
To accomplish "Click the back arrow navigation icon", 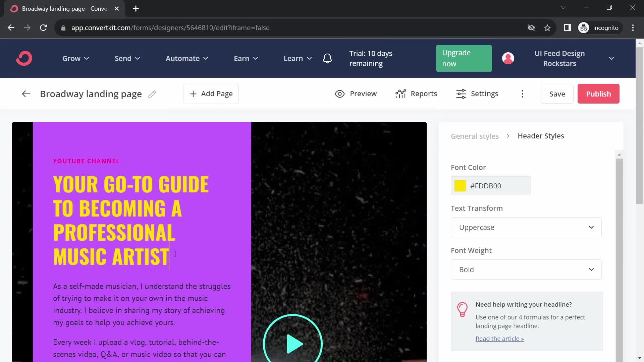I will click(x=25, y=94).
